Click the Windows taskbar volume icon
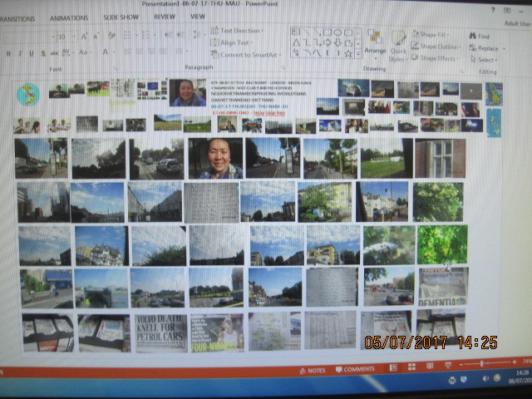The width and height of the screenshot is (532, 399). coord(485,378)
